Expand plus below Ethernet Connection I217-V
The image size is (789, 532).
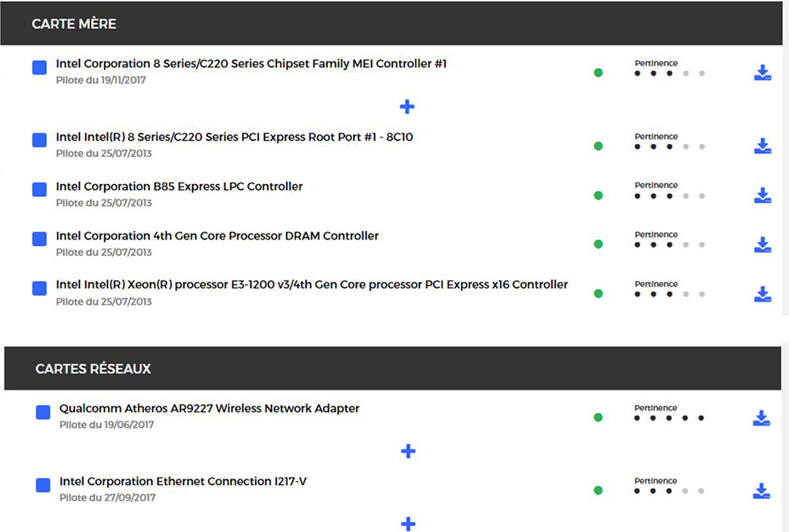coord(408,524)
